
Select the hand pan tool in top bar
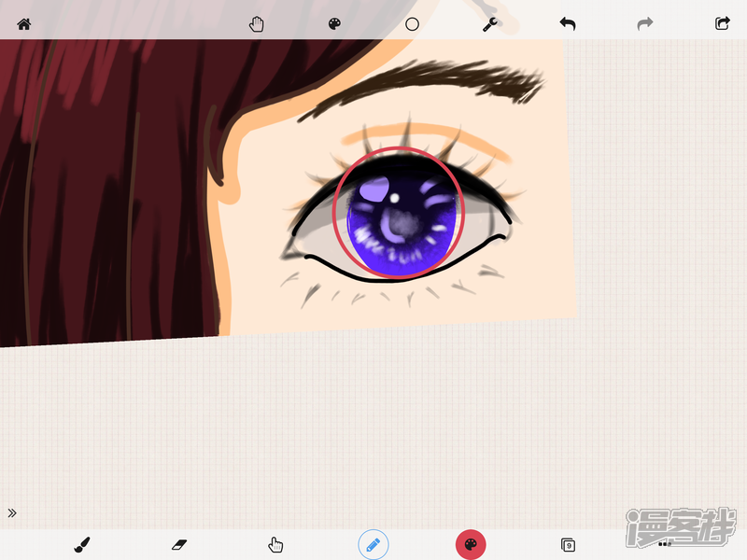click(x=257, y=24)
